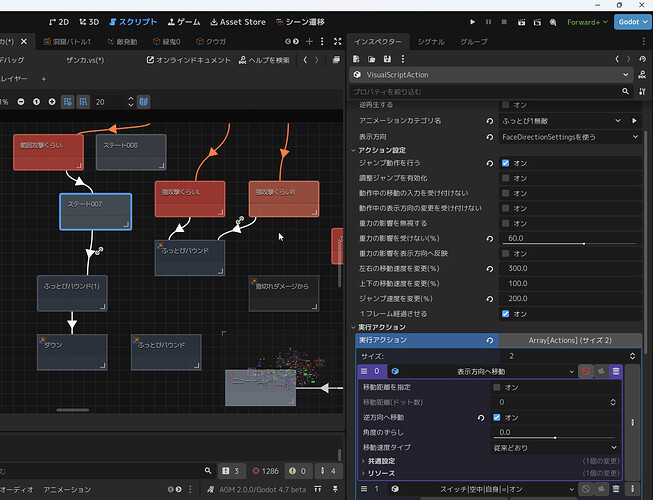Open documentation icon beside VisualScriptAction
Viewport: 653px width, 500px height.
[642, 75]
